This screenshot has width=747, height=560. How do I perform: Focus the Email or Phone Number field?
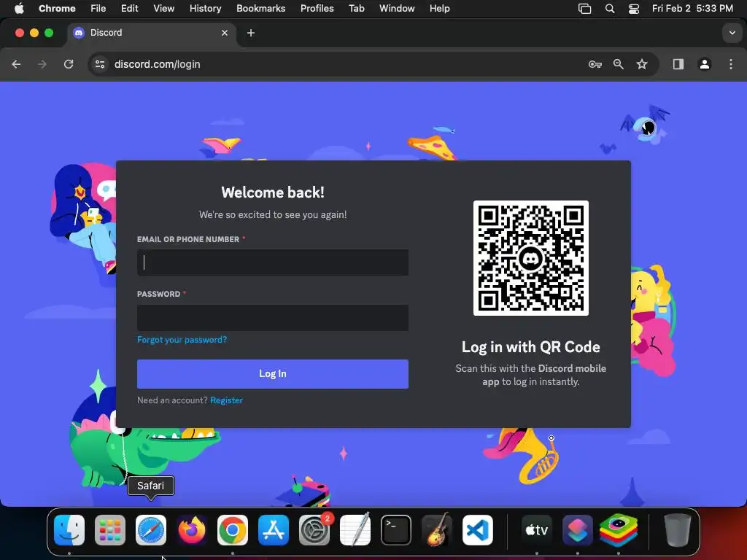(273, 262)
